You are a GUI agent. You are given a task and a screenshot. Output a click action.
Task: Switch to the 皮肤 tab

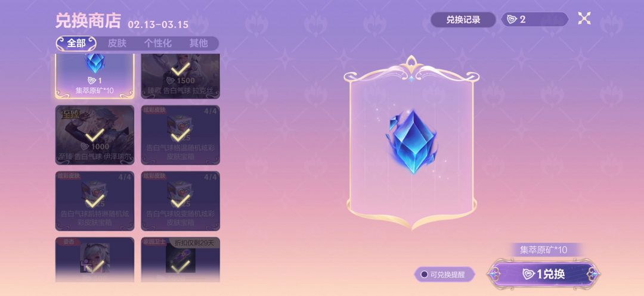117,43
